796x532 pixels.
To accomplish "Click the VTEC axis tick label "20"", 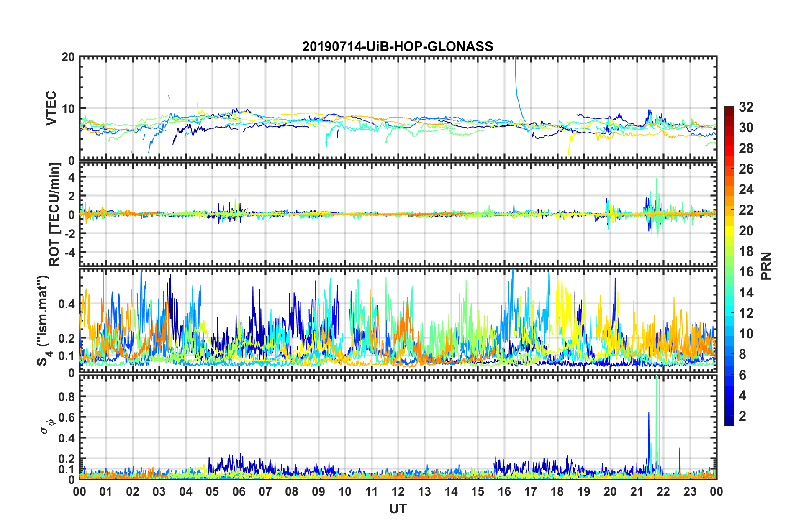I will point(68,57).
